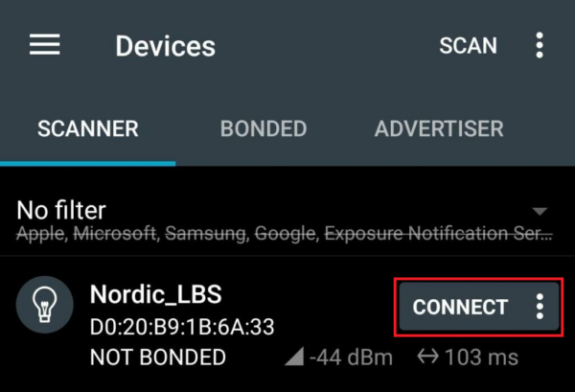Start scanning with the SCAN button

point(468,45)
